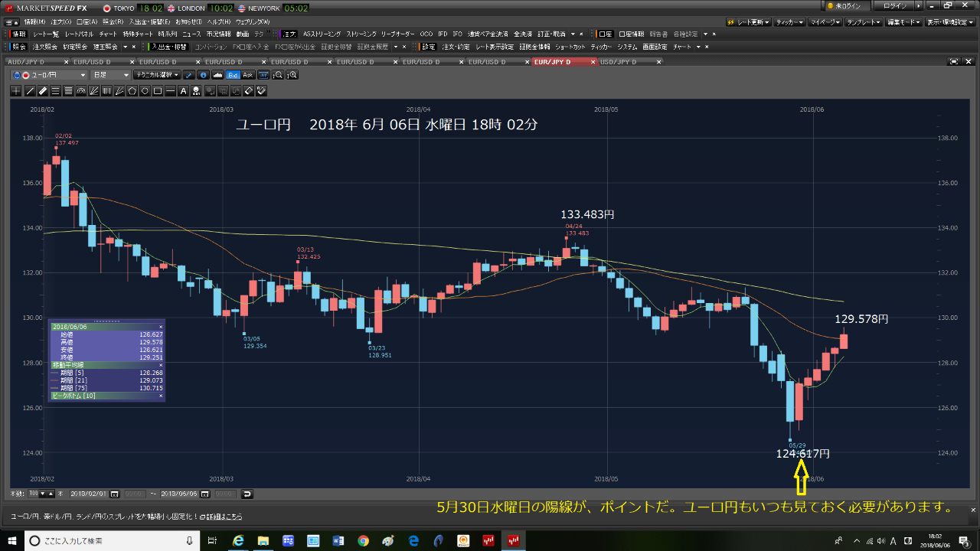
Task: Click the chart information icon
Action: 203,75
